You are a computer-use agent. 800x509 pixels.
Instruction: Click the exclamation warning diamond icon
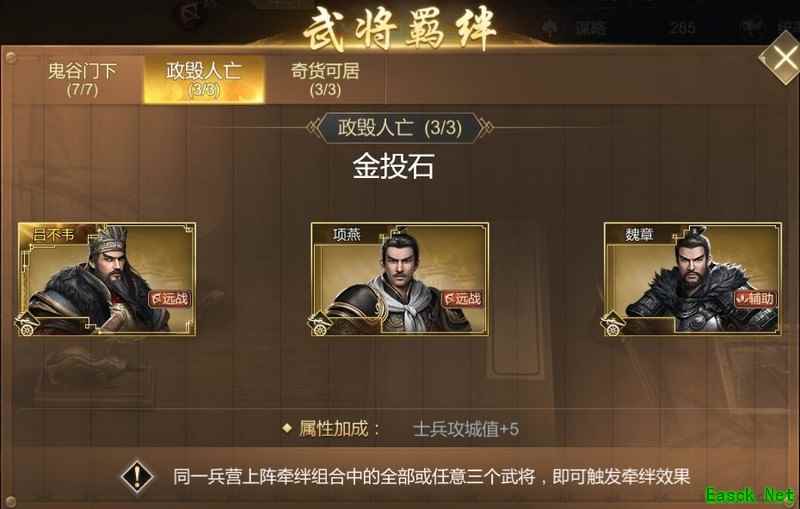tap(137, 477)
